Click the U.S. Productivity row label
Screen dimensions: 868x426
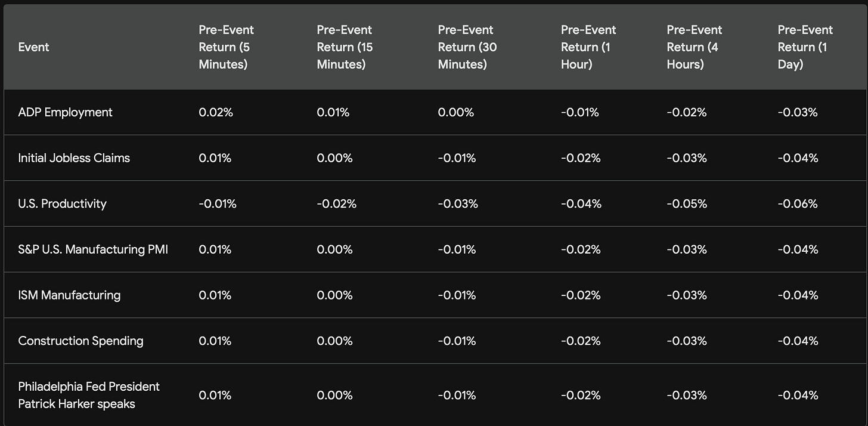click(x=63, y=203)
